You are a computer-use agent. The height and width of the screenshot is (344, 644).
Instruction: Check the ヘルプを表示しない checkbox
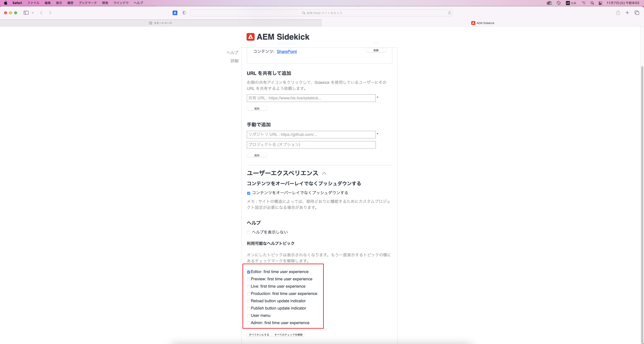[249, 232]
